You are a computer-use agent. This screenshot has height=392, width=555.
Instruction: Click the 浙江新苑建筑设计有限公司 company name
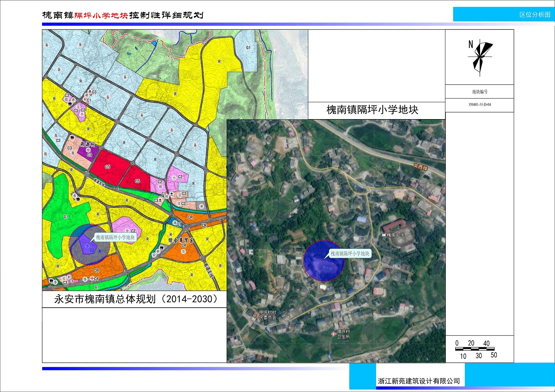pos(419,381)
